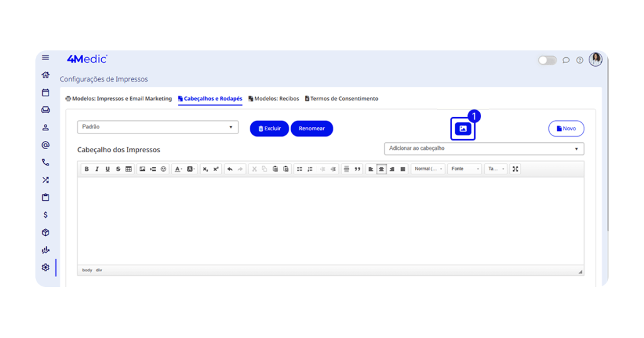Image resolution: width=644 pixels, height=338 pixels.
Task: Click the undo arrow in the editor toolbar
Action: tap(230, 169)
